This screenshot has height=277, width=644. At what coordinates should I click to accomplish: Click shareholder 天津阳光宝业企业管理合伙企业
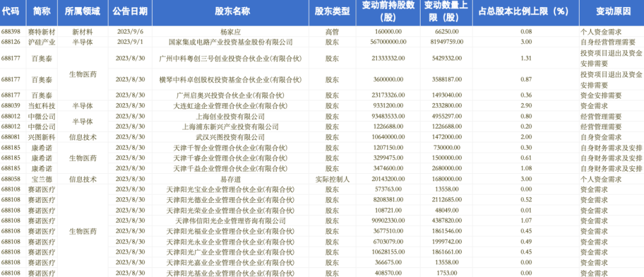(231, 189)
